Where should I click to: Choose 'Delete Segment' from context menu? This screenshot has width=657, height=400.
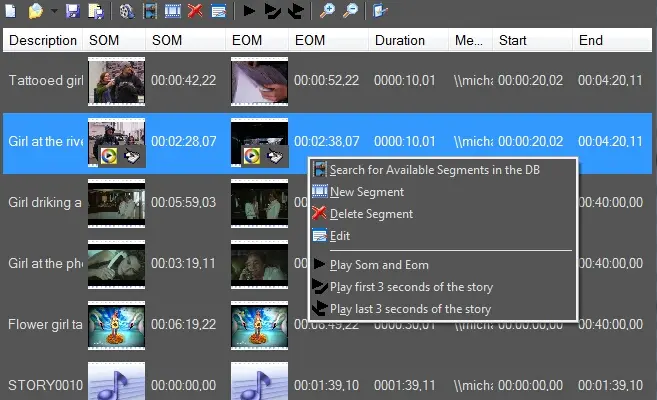point(371,214)
